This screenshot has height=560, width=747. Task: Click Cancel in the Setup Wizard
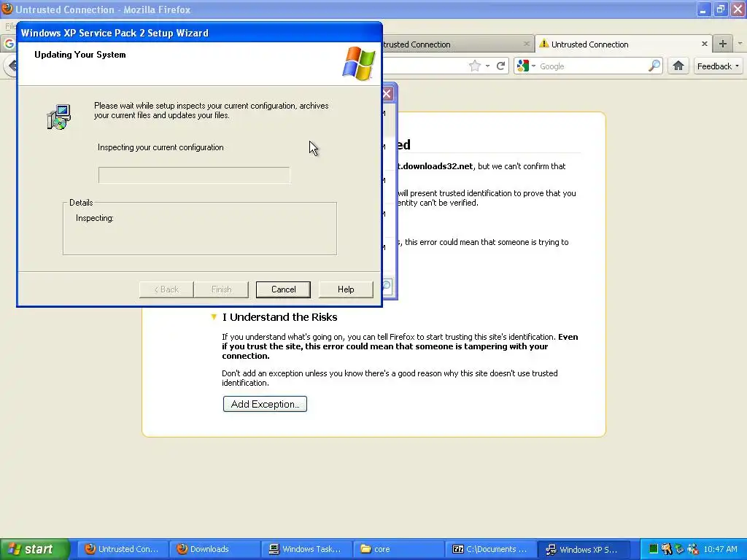point(283,289)
